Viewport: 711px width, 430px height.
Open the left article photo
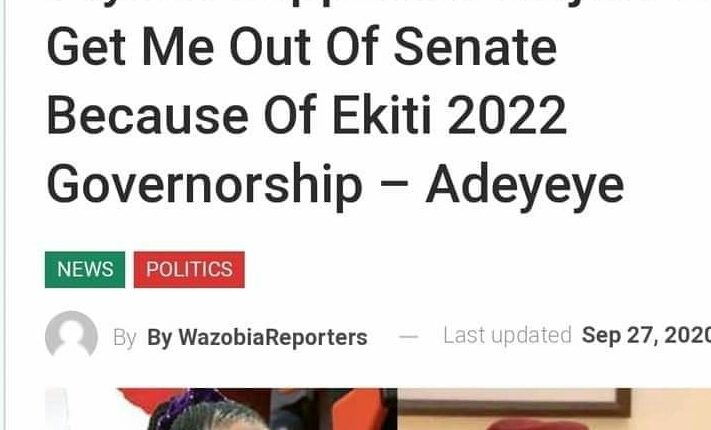pyautogui.click(x=221, y=409)
